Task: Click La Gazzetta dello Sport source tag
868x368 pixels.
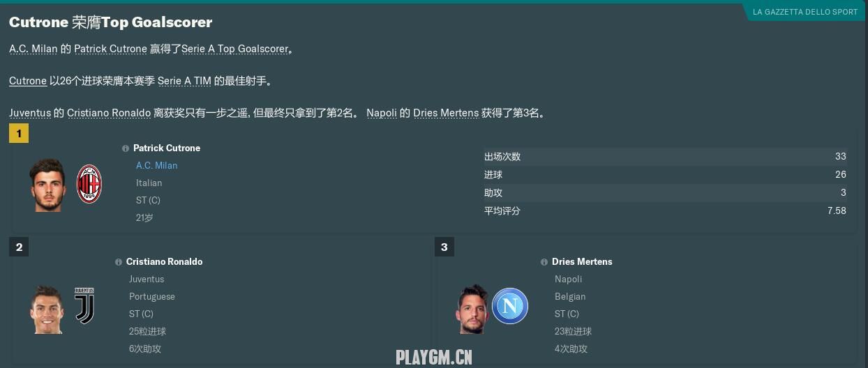Action: click(x=805, y=12)
